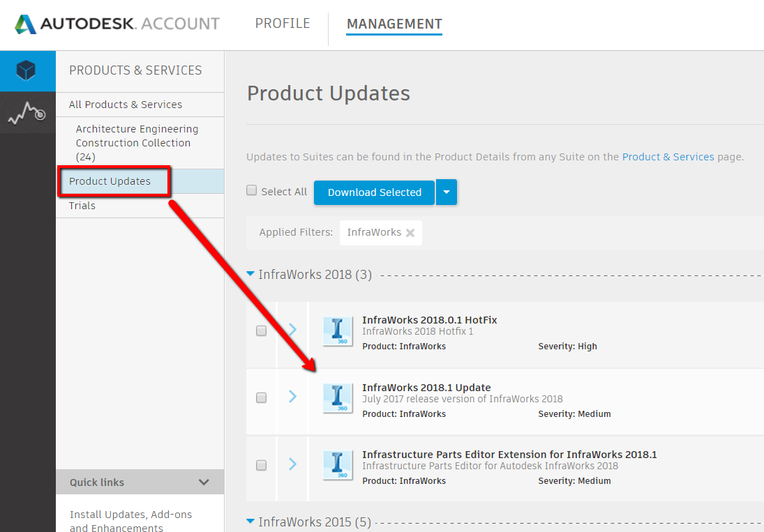Follow the Product & Services link

click(x=668, y=157)
